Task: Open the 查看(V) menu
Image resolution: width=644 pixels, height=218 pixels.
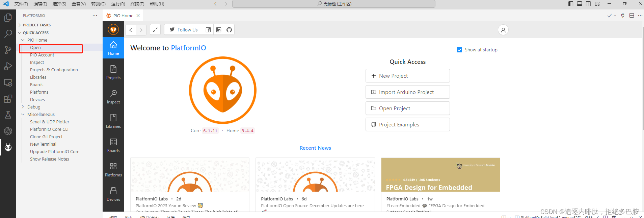Action: (x=79, y=4)
